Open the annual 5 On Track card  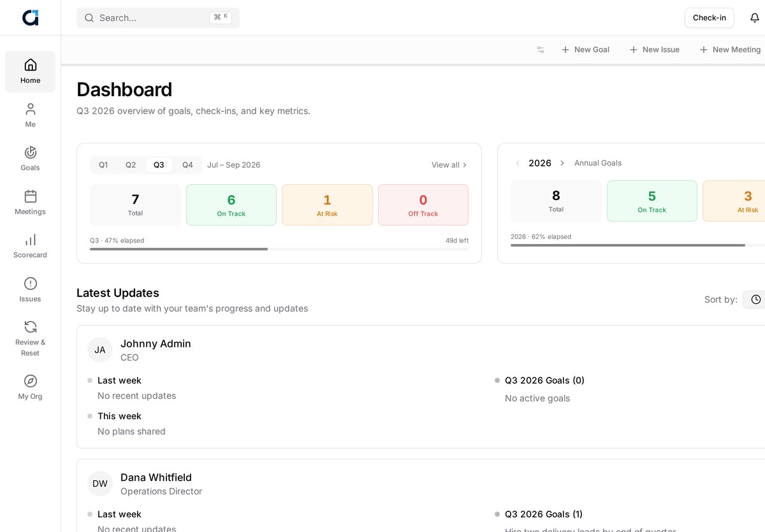pos(652,201)
